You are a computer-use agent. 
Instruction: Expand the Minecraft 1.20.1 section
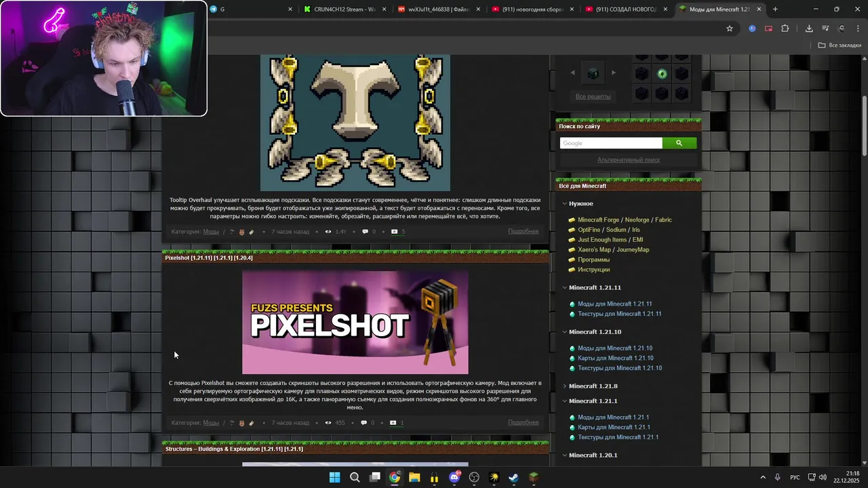click(564, 455)
